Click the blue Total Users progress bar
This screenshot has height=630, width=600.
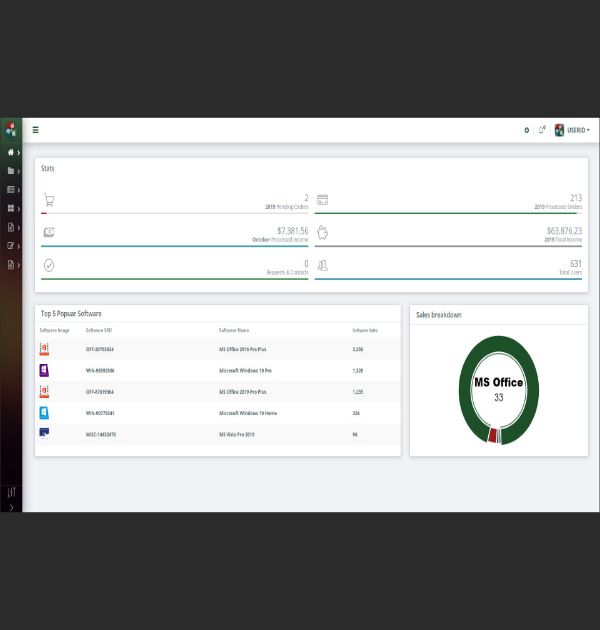448,279
